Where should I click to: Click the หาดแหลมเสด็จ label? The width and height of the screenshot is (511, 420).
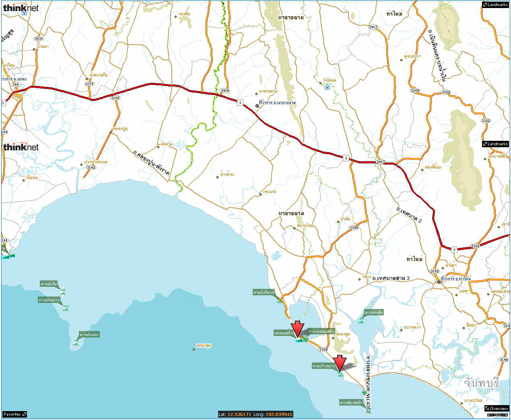click(x=321, y=331)
